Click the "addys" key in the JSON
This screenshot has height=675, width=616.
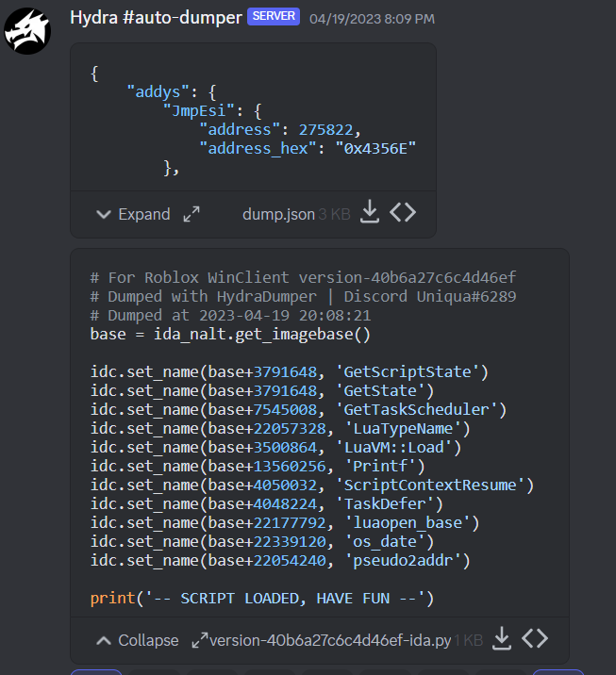[158, 92]
